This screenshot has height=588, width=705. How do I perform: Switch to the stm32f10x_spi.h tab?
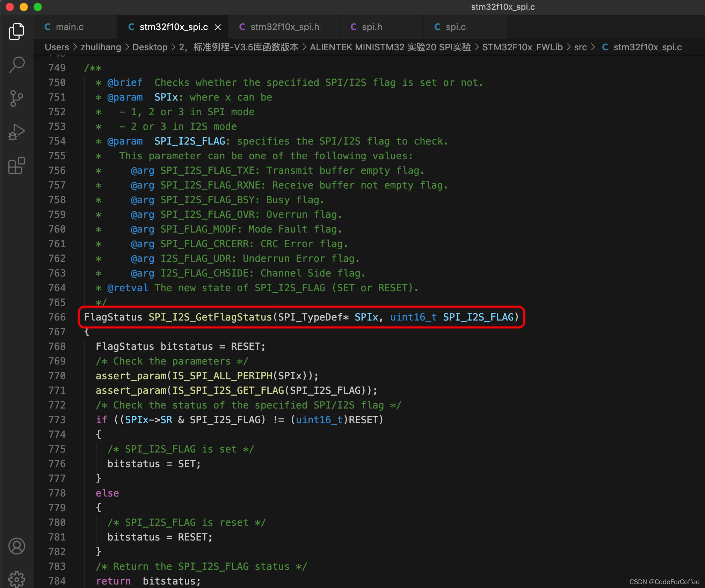[284, 27]
